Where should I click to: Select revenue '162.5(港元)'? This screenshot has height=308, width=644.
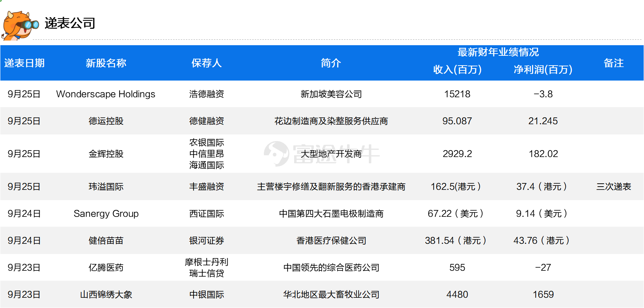pyautogui.click(x=456, y=187)
